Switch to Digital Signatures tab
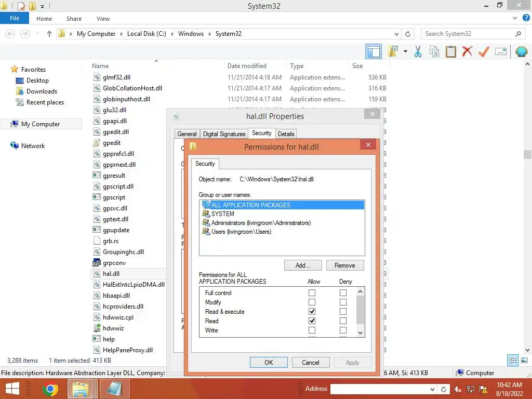 coord(224,134)
